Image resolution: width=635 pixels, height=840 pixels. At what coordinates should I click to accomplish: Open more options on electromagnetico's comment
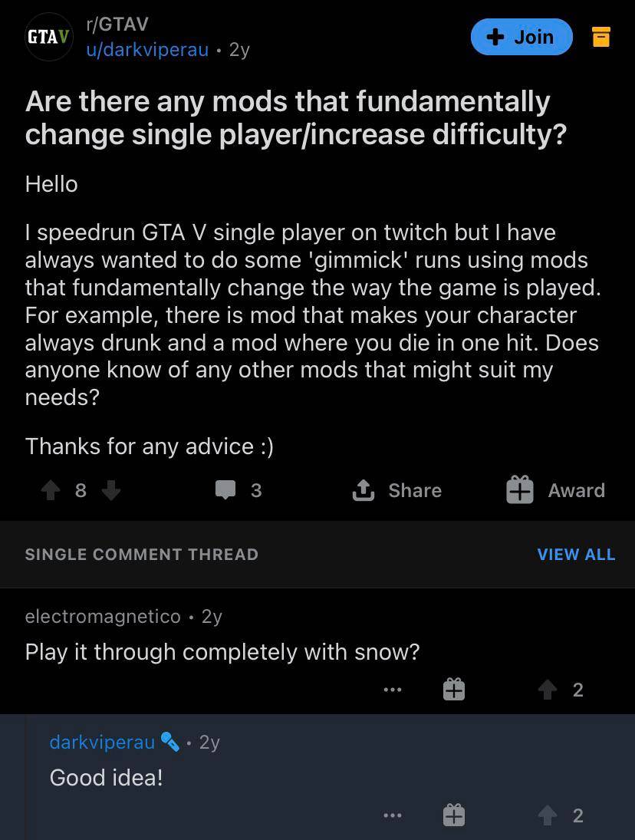(393, 690)
